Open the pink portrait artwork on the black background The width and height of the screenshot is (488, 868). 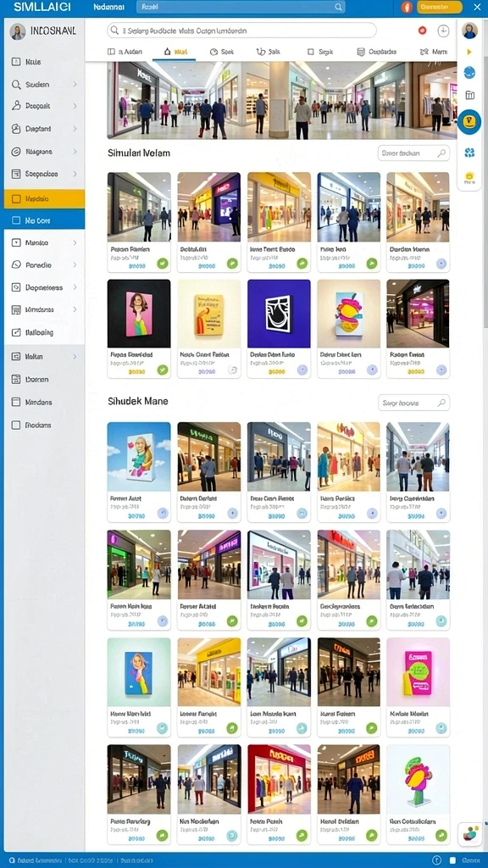coord(139,314)
